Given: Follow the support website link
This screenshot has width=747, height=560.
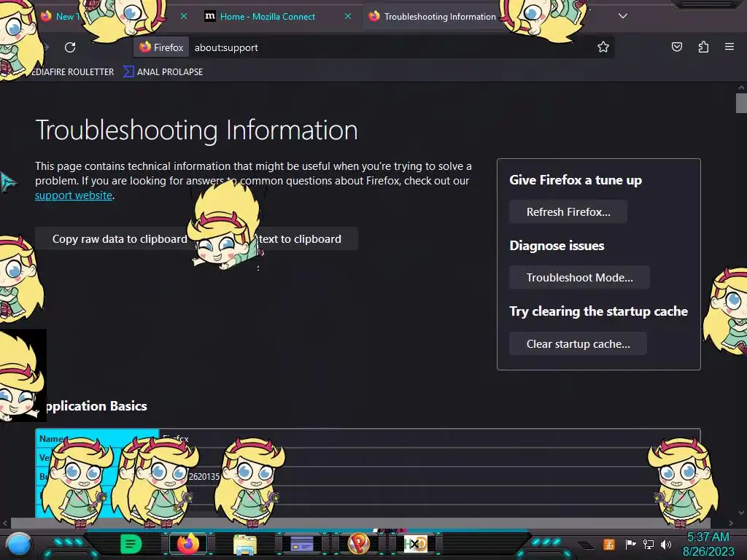Looking at the screenshot, I should (74, 195).
